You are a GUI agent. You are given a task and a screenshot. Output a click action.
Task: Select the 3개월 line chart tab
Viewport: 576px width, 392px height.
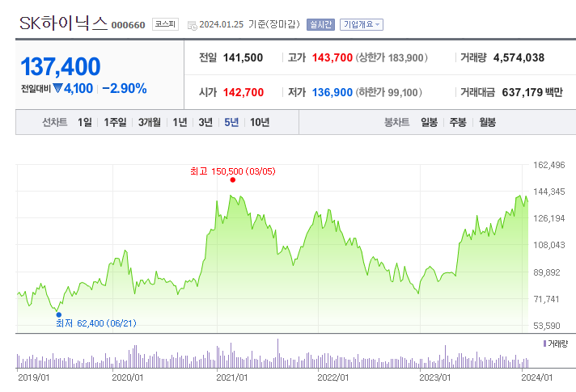(150, 122)
